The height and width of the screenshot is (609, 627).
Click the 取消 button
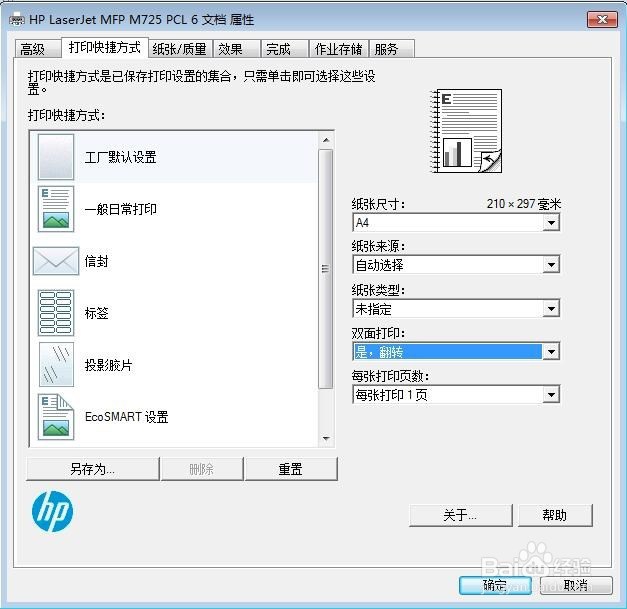(x=576, y=585)
